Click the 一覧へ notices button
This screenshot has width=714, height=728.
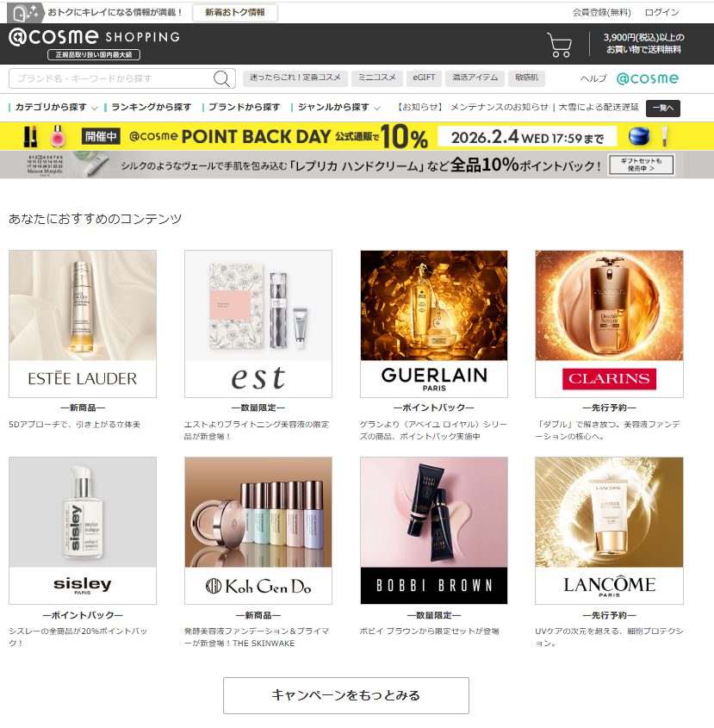(662, 109)
